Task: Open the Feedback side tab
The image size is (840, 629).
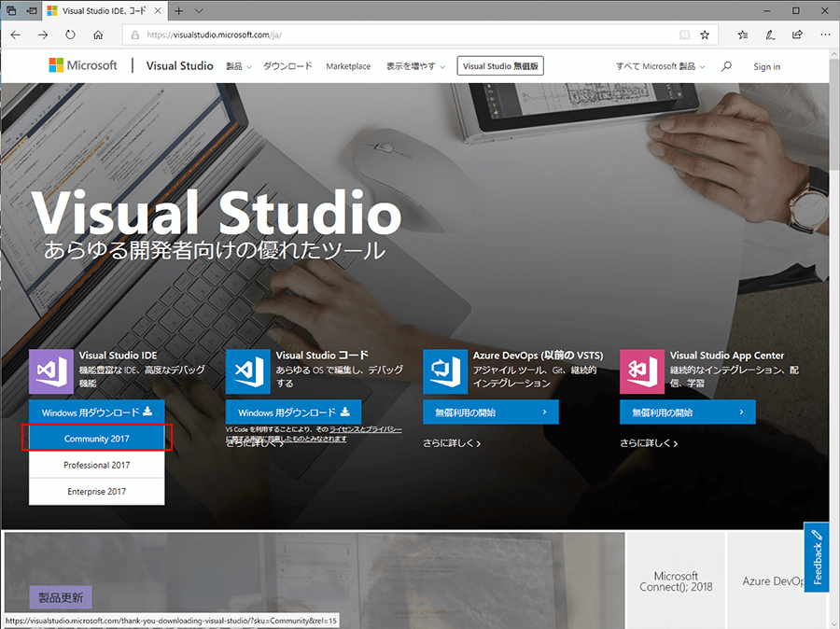Action: (817, 557)
